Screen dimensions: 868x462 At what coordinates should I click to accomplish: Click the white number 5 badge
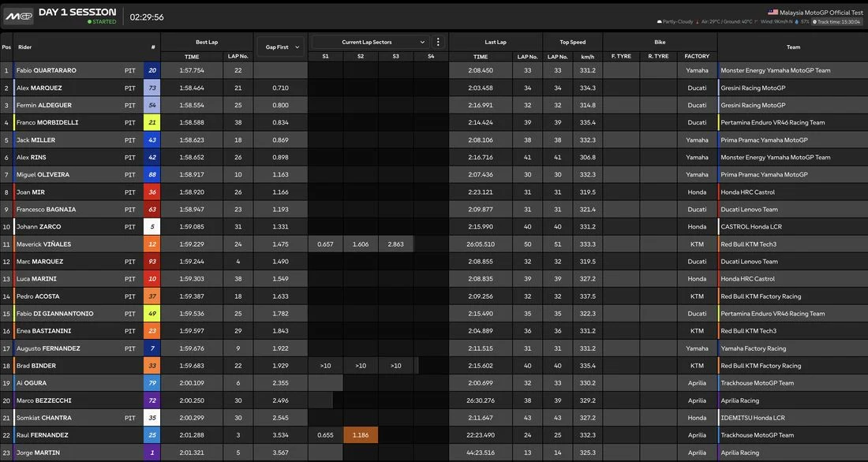pos(152,226)
